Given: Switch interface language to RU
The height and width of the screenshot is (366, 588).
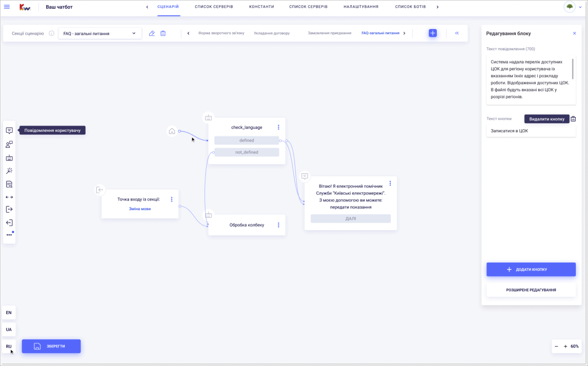Looking at the screenshot, I should tap(9, 346).
